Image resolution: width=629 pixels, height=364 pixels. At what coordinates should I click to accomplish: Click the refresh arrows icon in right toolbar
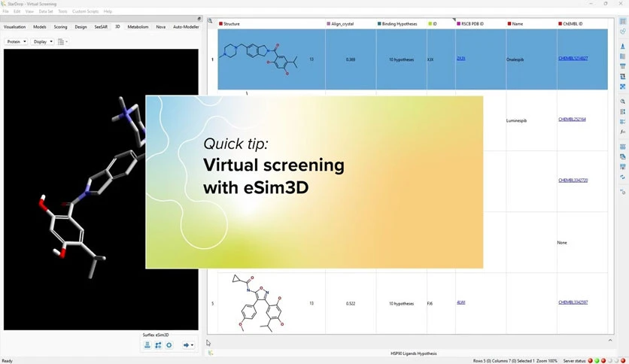622,177
